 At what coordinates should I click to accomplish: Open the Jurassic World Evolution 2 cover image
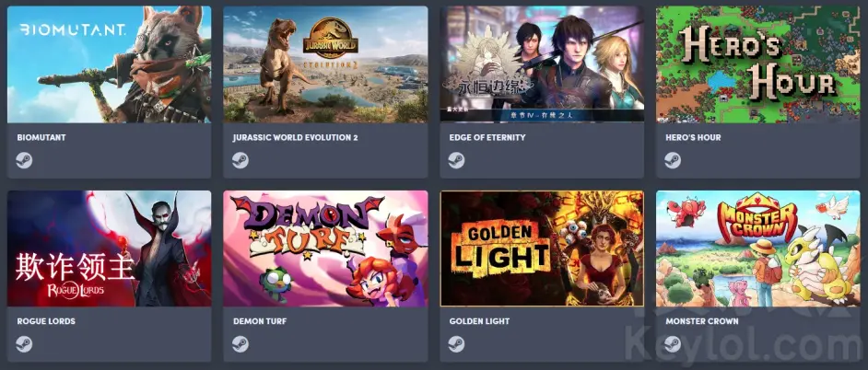[x=325, y=64]
